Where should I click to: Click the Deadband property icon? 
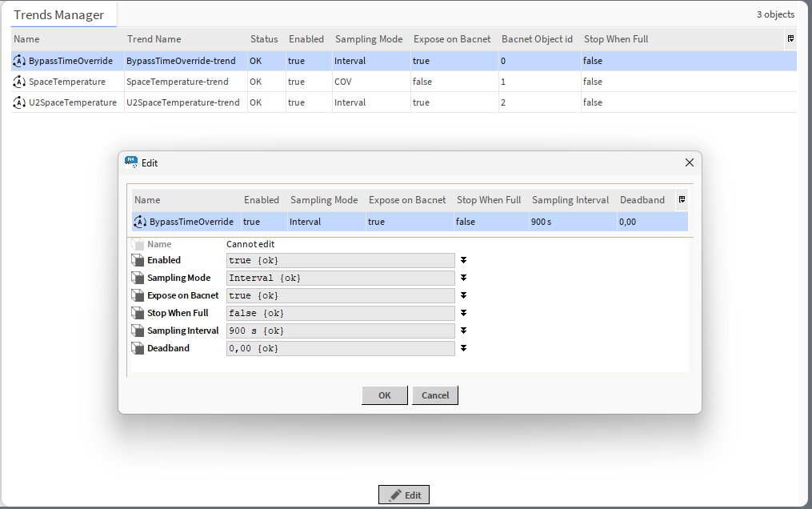tap(138, 348)
